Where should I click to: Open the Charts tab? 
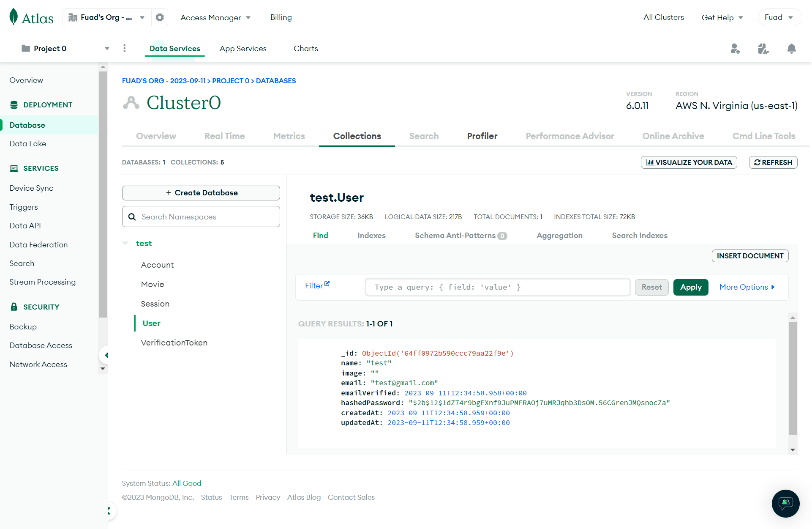pos(306,49)
